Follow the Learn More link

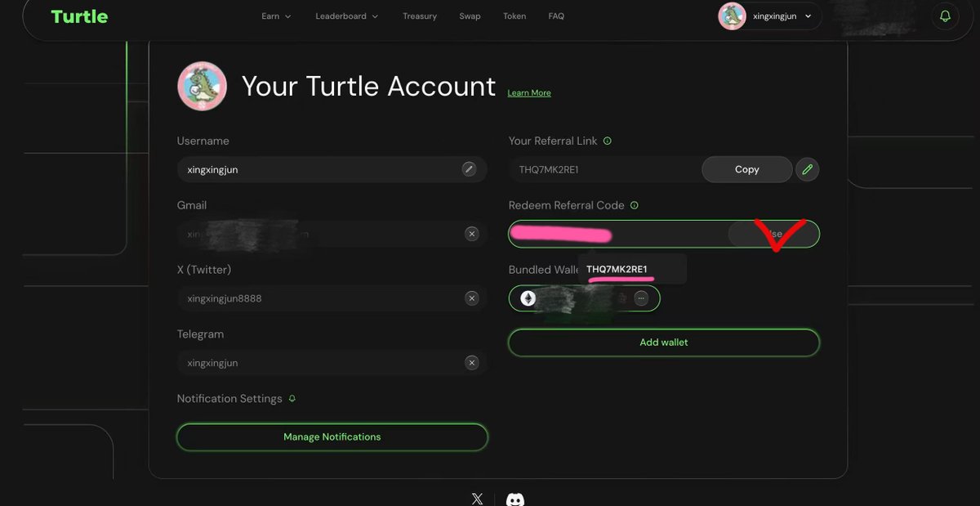529,93
